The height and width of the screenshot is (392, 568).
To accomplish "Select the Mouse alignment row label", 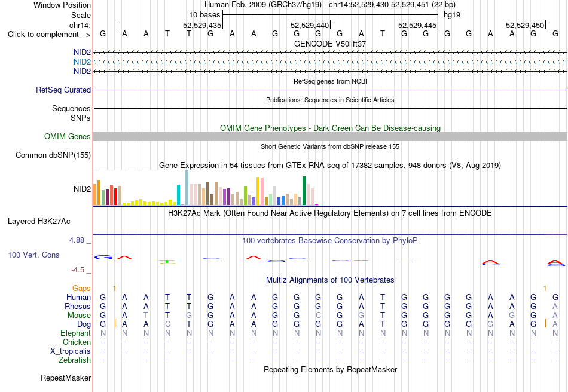I will coord(79,316).
